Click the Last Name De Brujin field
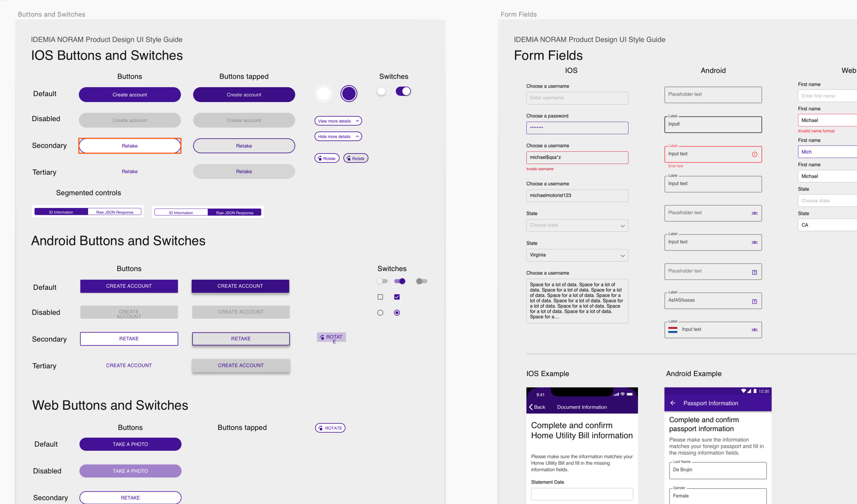Image resolution: width=857 pixels, height=504 pixels. click(x=717, y=470)
